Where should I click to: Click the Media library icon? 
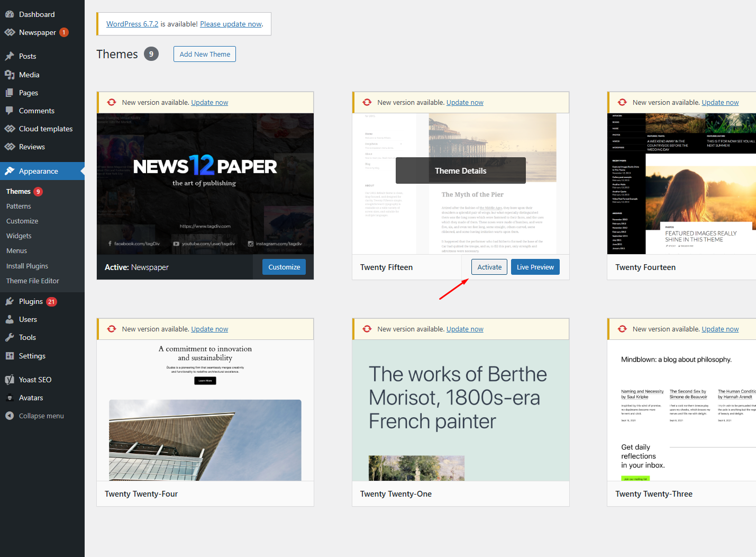(x=10, y=75)
